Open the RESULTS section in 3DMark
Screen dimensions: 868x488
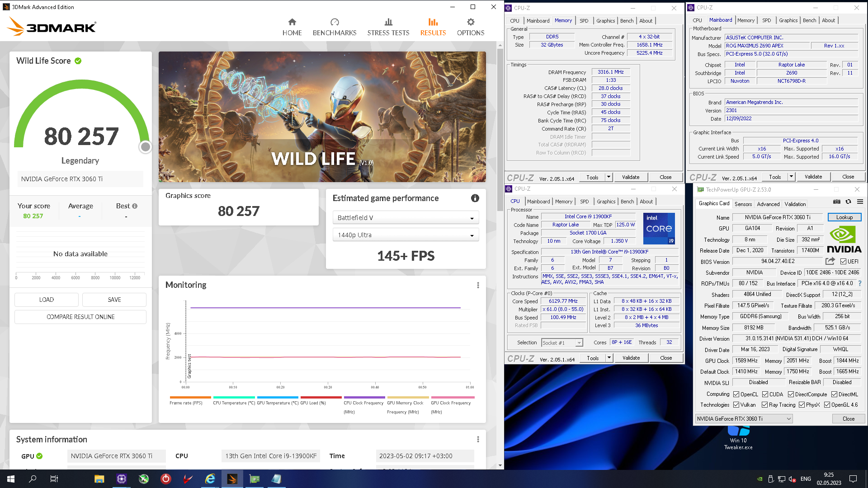(433, 27)
